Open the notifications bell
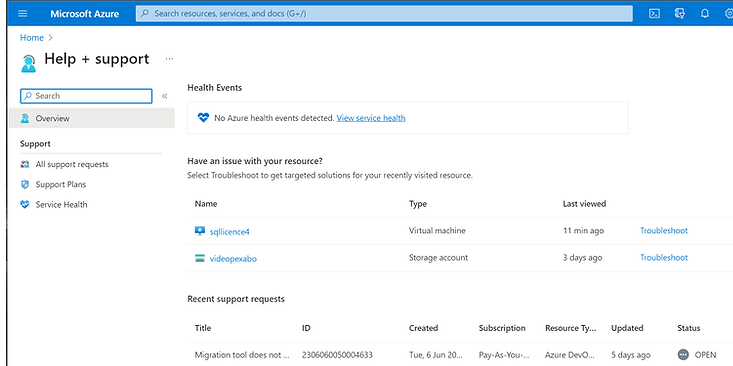This screenshot has width=733, height=366. coord(704,14)
